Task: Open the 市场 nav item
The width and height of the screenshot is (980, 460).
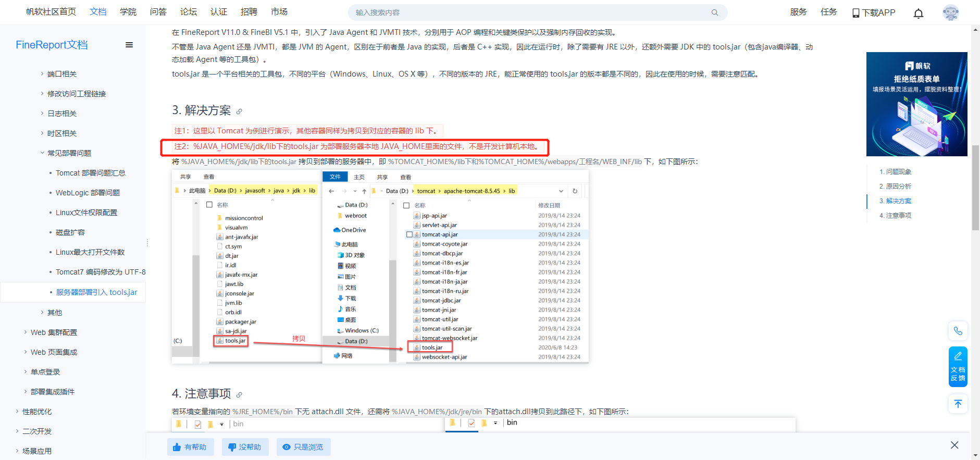Action: 279,12
